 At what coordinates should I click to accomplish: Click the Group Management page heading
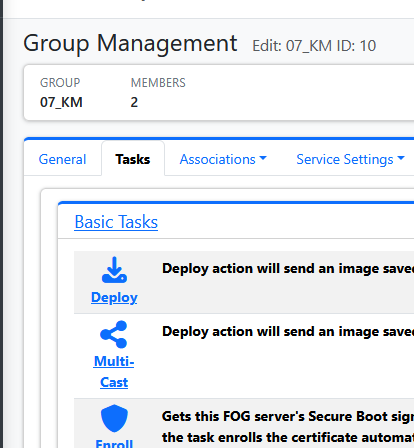[x=130, y=43]
